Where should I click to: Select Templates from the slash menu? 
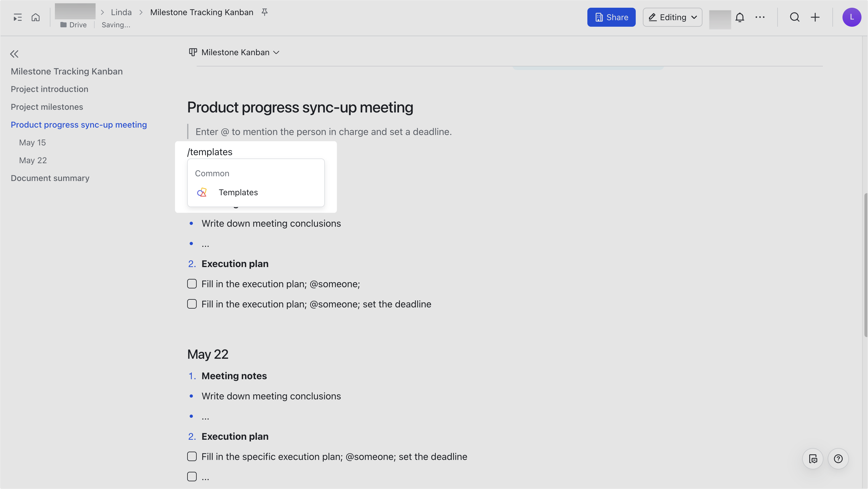[256, 193]
